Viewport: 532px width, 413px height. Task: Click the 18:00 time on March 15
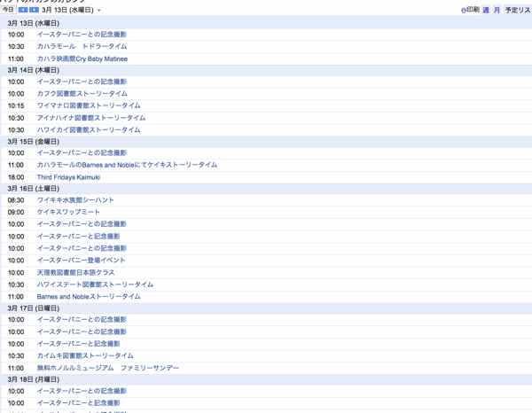pyautogui.click(x=16, y=177)
